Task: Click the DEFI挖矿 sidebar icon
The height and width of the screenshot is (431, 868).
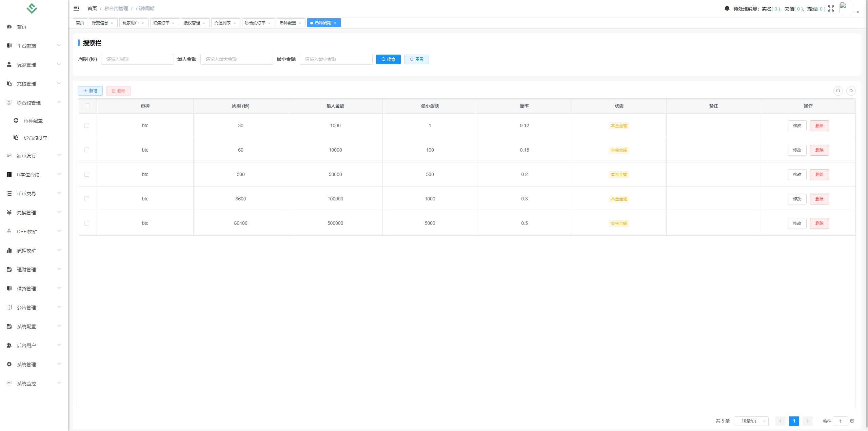Action: (9, 231)
